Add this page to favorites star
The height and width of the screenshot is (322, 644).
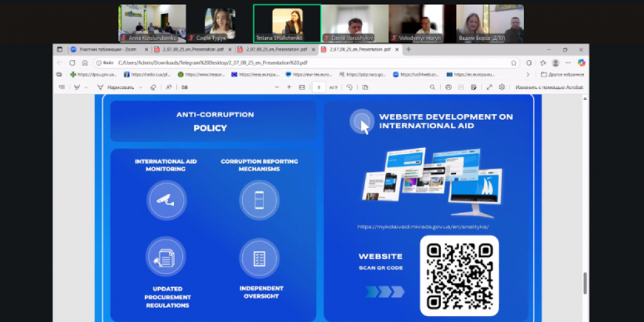coord(514,62)
